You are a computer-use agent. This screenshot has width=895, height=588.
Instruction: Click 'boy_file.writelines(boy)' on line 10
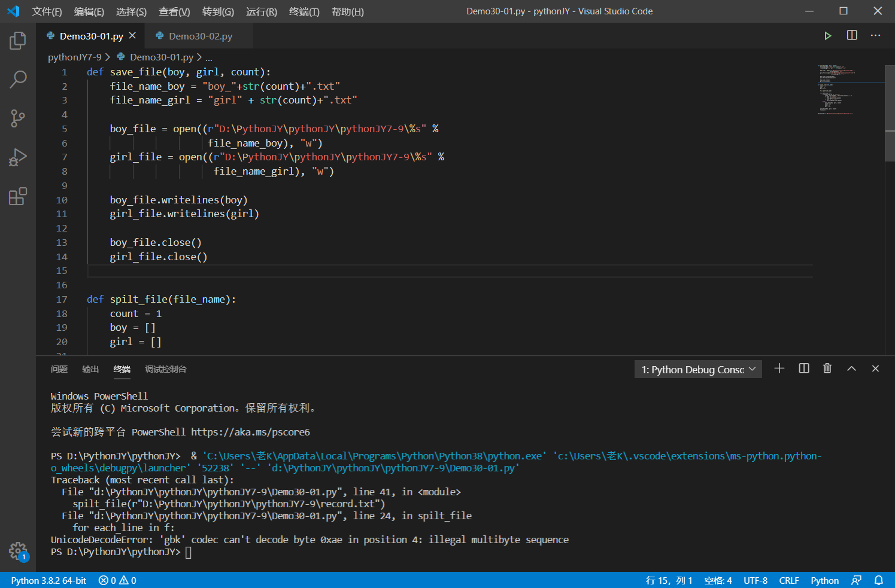tap(178, 200)
